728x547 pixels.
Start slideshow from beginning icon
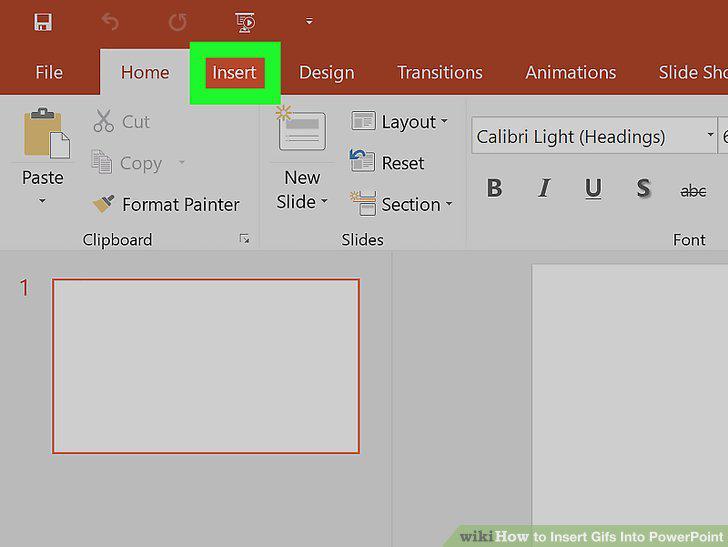[245, 22]
